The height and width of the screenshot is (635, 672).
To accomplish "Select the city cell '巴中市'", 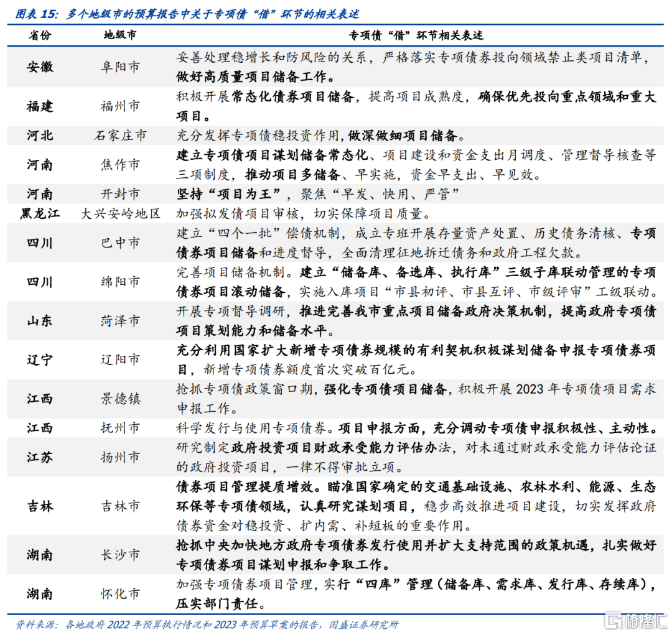I will click(x=120, y=243).
